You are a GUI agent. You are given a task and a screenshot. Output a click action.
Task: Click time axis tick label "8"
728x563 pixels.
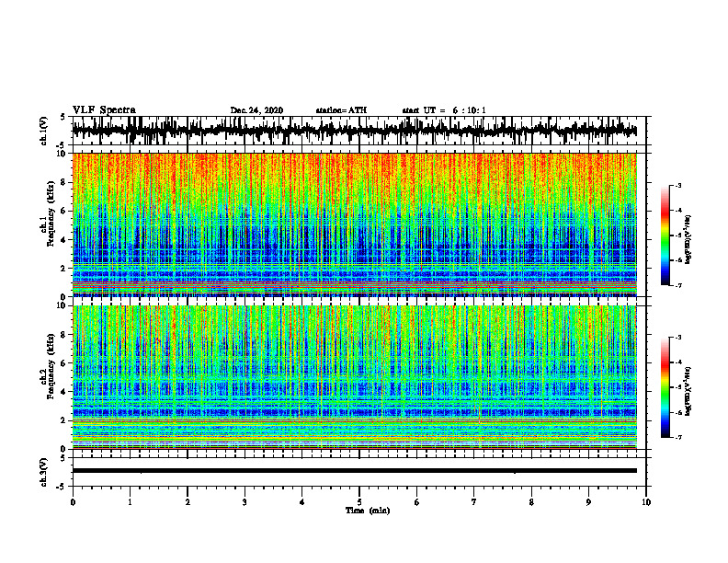(x=531, y=502)
